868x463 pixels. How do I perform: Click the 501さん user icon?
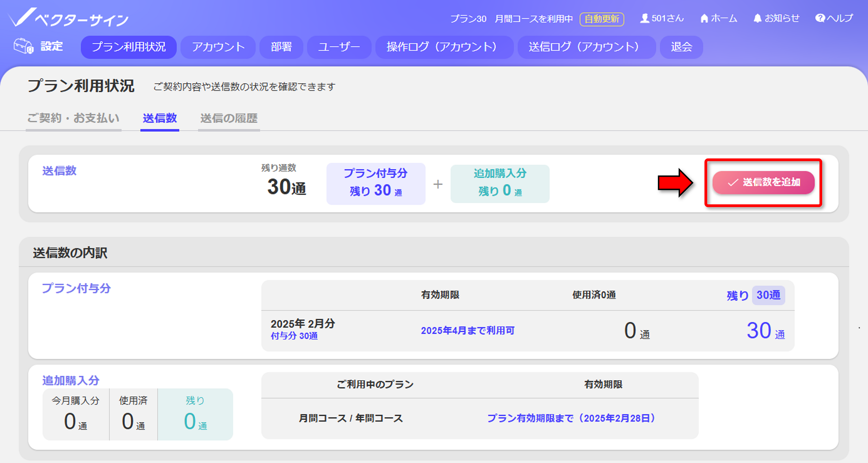point(644,19)
